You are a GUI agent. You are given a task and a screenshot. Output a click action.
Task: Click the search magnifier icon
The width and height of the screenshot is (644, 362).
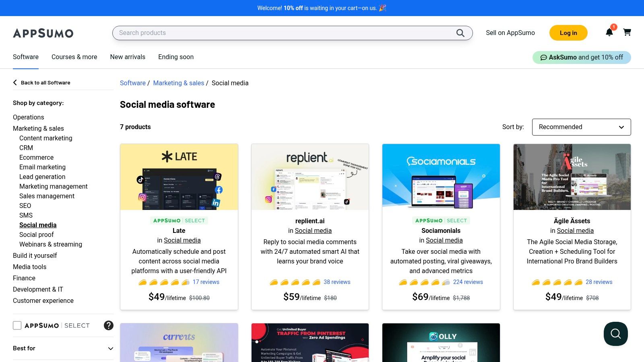[460, 33]
